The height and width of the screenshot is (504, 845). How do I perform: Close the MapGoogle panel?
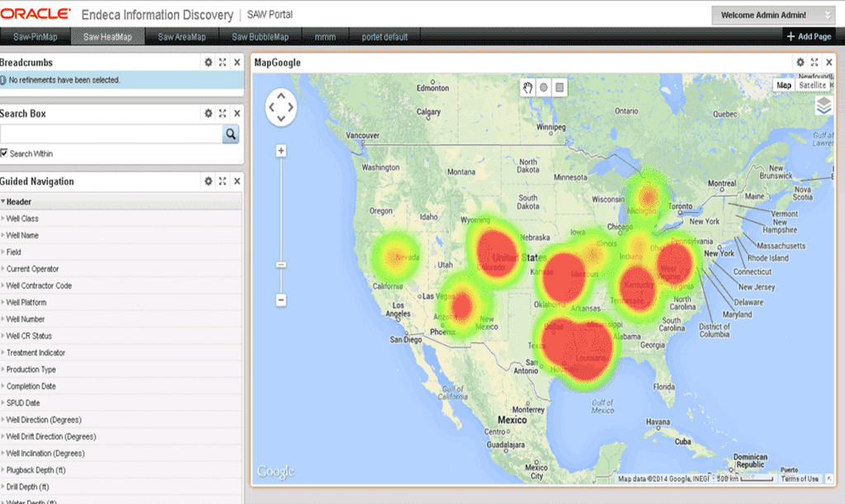[828, 63]
